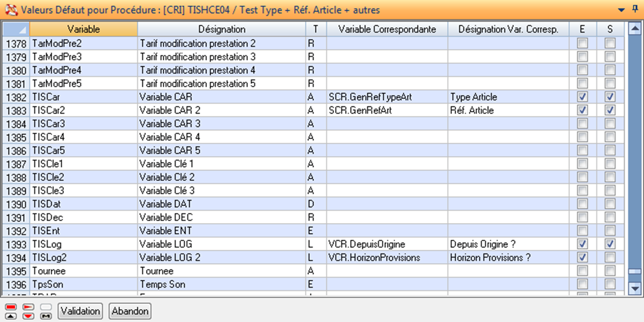
Task: Check the E checkbox for Tournee row
Action: point(582,271)
